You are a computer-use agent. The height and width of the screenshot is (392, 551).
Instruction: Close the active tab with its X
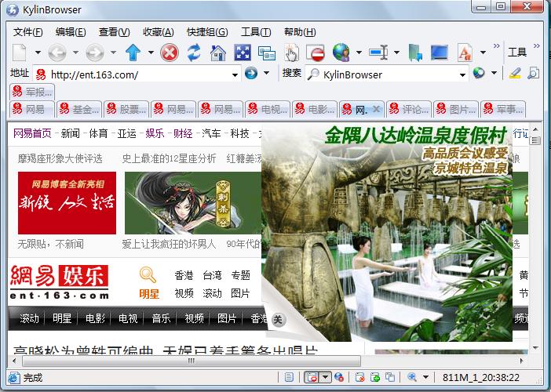click(376, 109)
